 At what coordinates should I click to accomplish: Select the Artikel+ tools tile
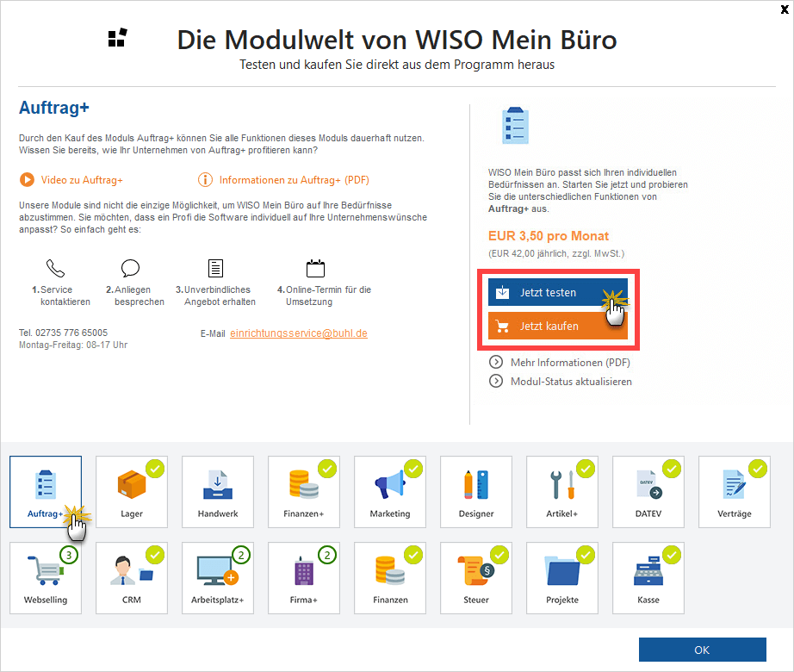(562, 492)
